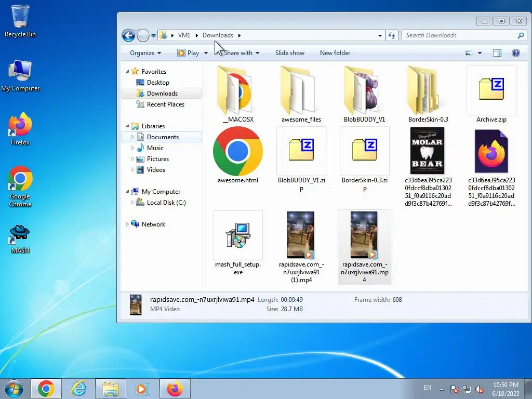Expand the arrow after Downloads breadcrumb

[239, 35]
